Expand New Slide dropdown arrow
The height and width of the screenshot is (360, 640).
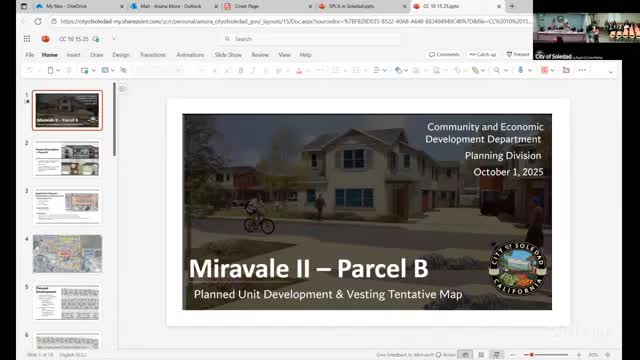pos(93,70)
